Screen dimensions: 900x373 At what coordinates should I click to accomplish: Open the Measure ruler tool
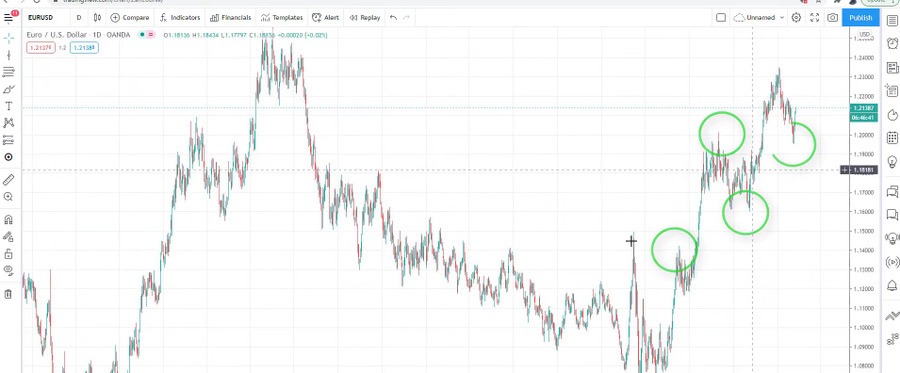[9, 180]
